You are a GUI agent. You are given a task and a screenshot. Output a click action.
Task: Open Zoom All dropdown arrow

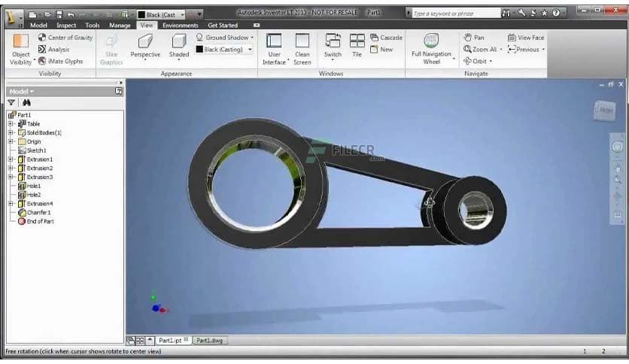501,50
